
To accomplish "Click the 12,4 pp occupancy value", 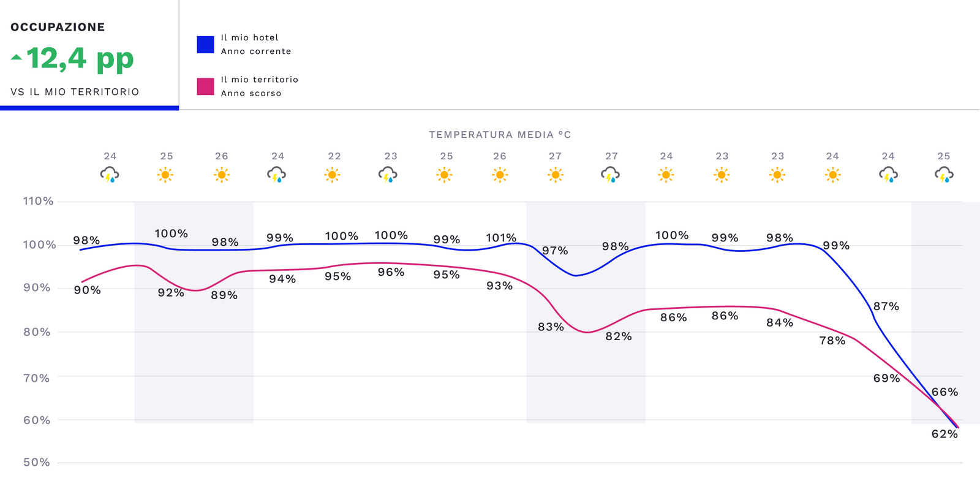I will pyautogui.click(x=80, y=59).
